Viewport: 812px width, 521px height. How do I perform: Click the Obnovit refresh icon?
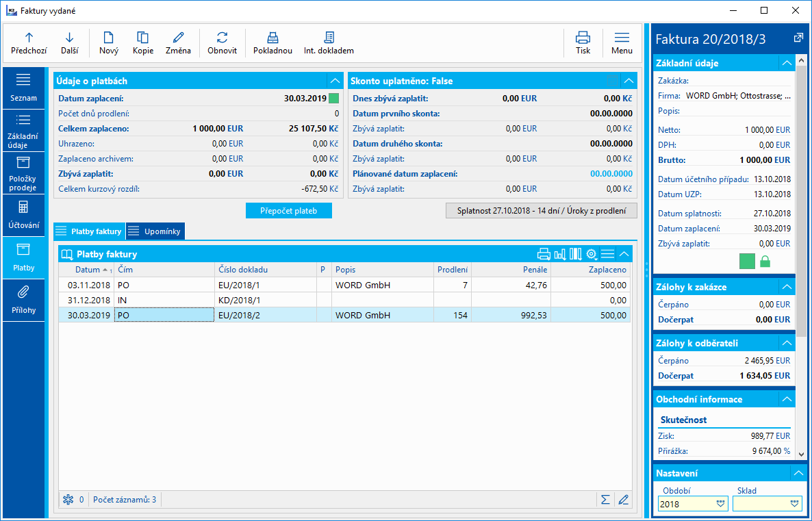[222, 42]
